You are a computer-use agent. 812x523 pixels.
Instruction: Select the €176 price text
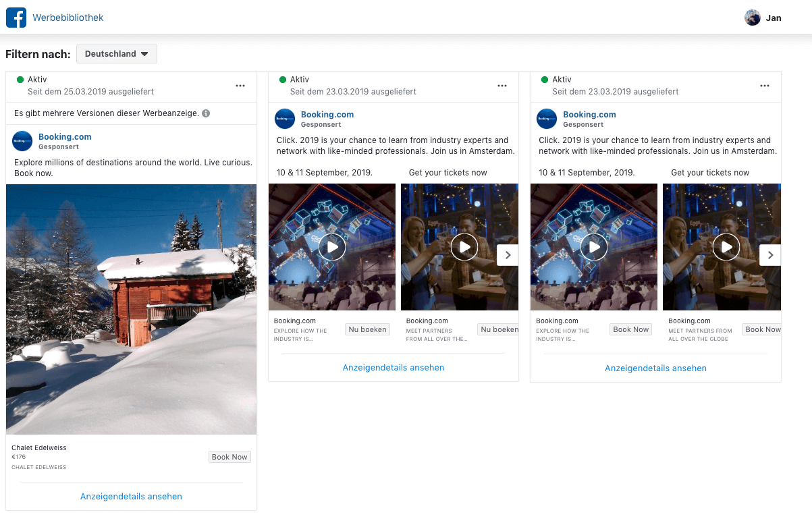19,457
